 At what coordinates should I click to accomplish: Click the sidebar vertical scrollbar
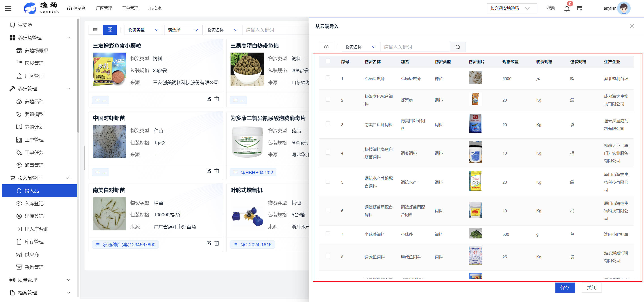pyautogui.click(x=78, y=75)
